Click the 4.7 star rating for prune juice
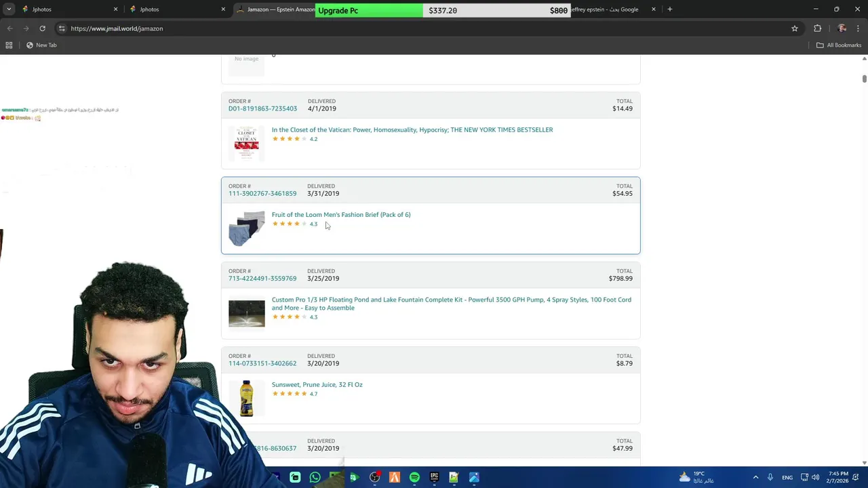This screenshot has width=868, height=488. click(294, 394)
